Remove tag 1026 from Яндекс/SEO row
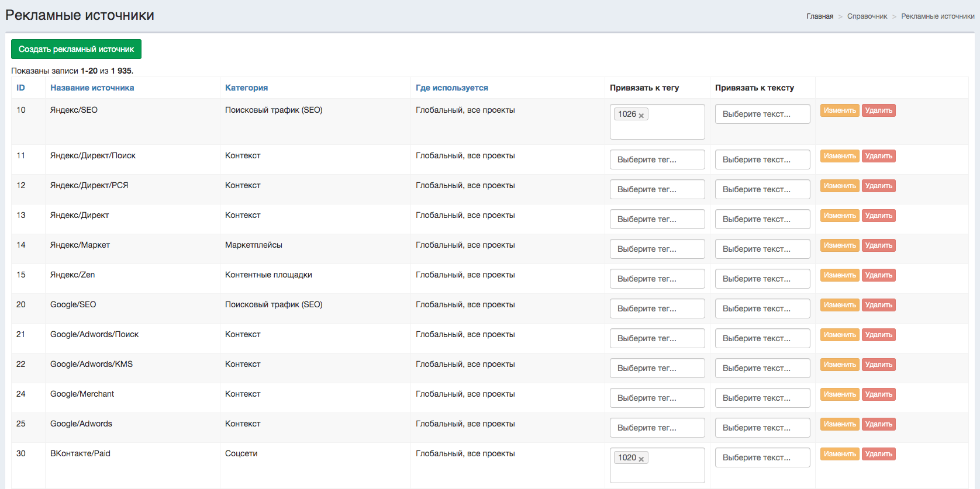Screen dimensions: 980x489 [x=641, y=115]
